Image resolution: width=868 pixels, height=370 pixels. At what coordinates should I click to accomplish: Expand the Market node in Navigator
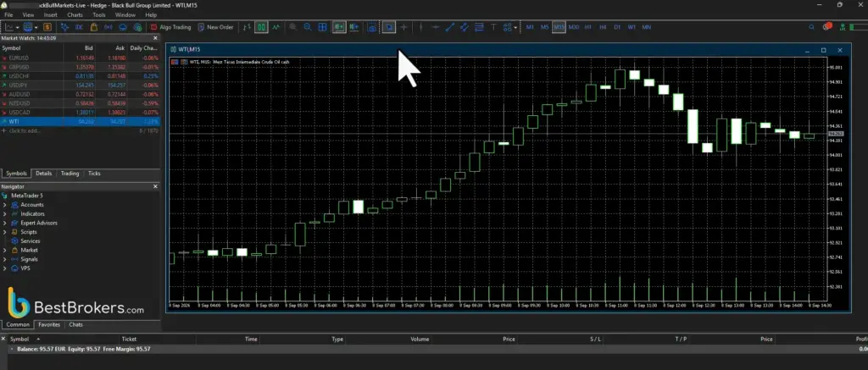[x=4, y=251]
